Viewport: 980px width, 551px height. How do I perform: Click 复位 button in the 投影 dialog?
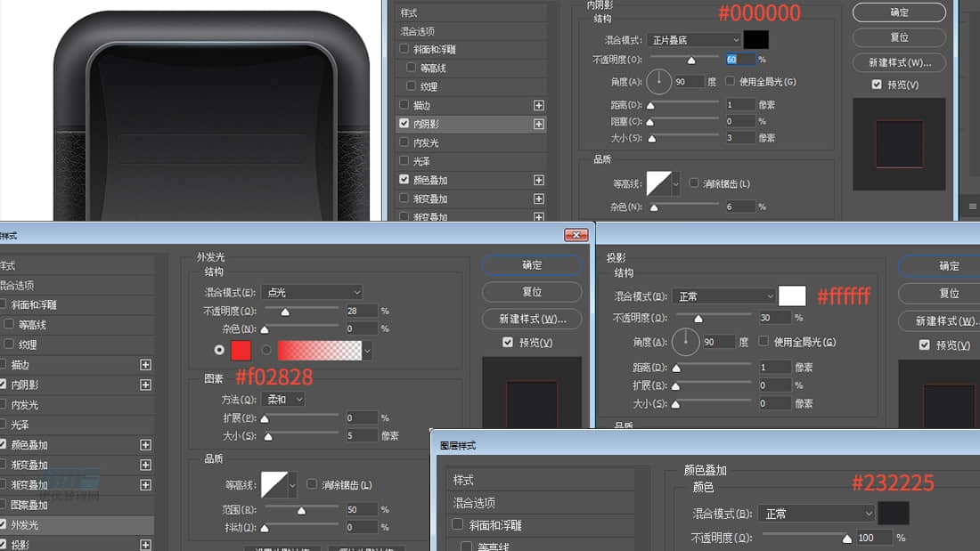(x=939, y=293)
